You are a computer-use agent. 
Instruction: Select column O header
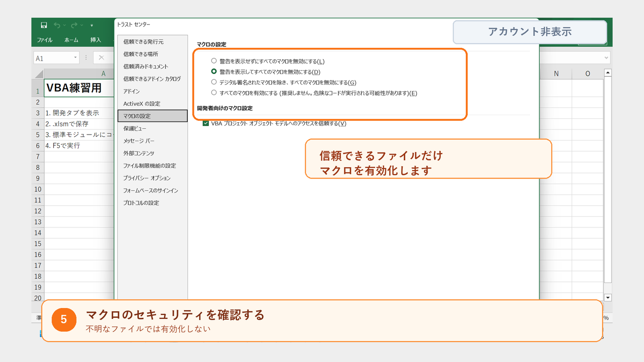(588, 74)
